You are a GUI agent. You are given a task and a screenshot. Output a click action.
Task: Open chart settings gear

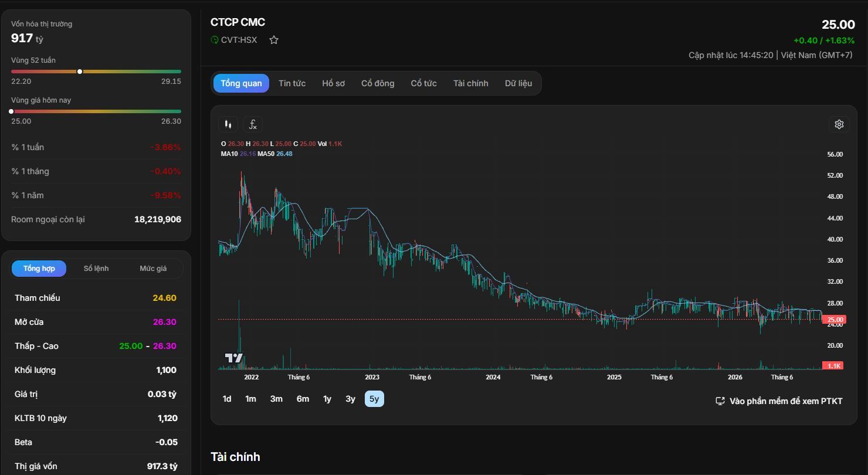[839, 124]
